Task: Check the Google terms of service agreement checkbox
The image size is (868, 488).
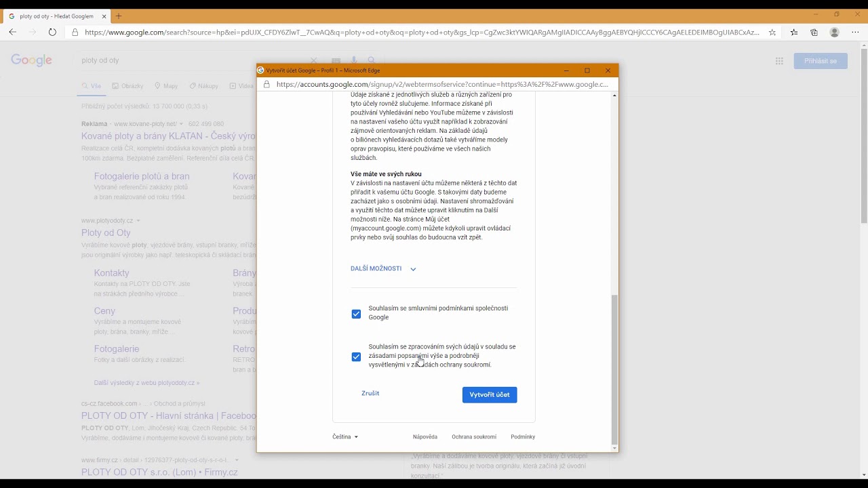Action: pyautogui.click(x=356, y=314)
